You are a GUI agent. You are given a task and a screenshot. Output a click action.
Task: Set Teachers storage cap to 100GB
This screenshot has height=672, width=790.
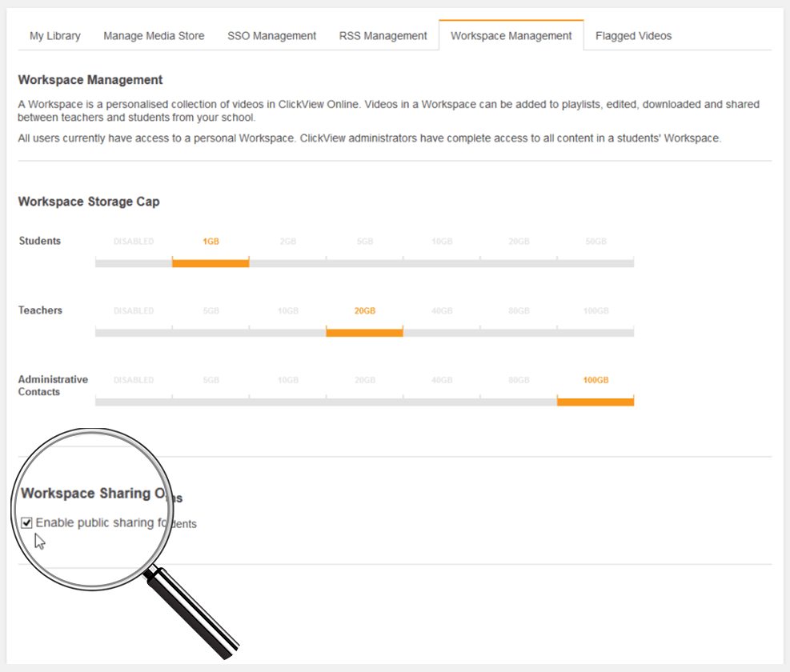point(595,331)
